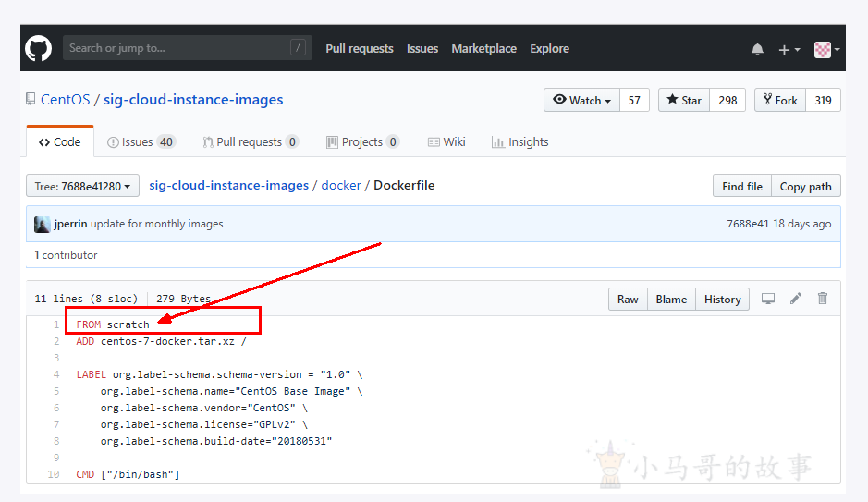Star this repository
868x502 pixels.
(684, 100)
